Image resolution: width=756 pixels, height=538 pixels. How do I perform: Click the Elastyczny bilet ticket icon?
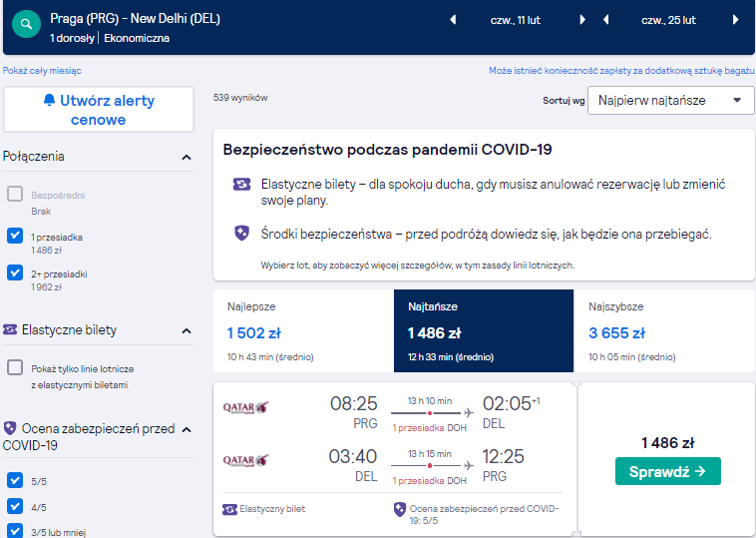[229, 509]
